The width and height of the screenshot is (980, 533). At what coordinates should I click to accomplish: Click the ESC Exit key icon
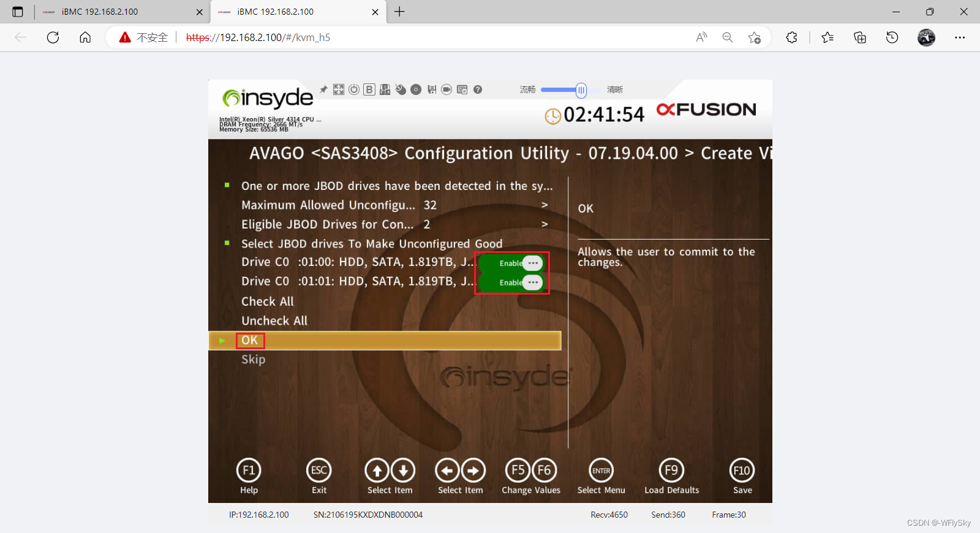pos(319,471)
